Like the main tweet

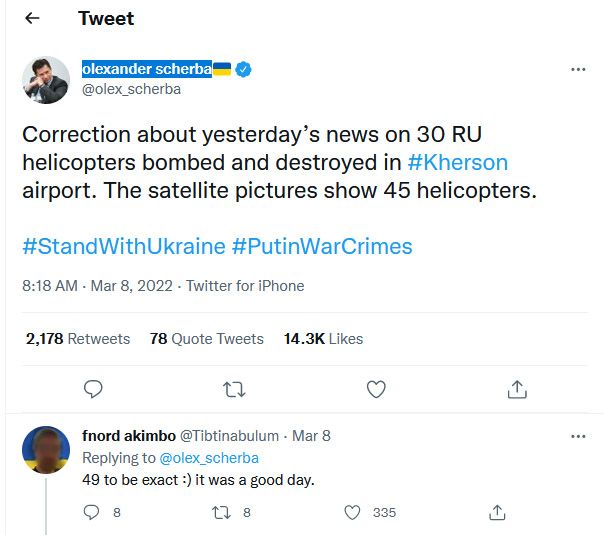[x=377, y=388]
